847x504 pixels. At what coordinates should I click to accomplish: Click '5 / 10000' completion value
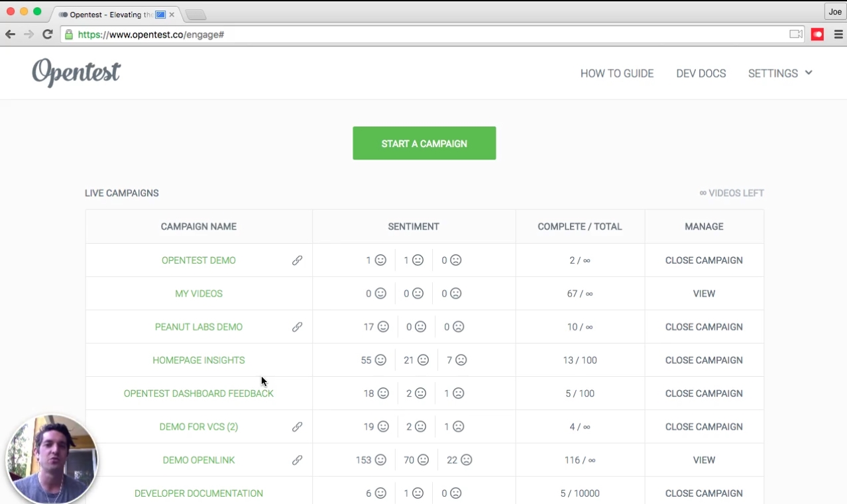click(580, 493)
